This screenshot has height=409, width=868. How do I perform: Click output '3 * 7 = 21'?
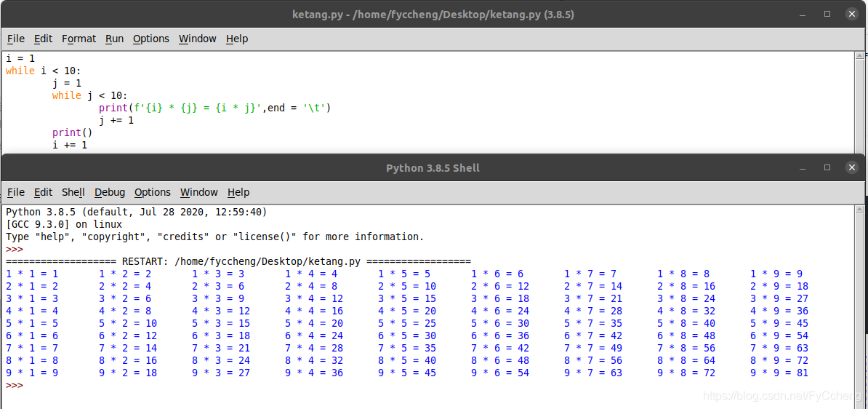[x=593, y=298]
